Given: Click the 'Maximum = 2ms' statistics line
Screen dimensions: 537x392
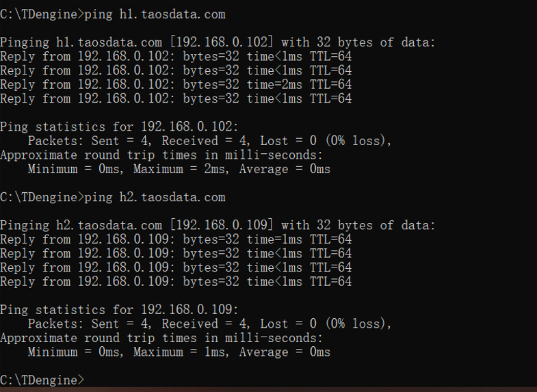Looking at the screenshot, I should point(179,169).
